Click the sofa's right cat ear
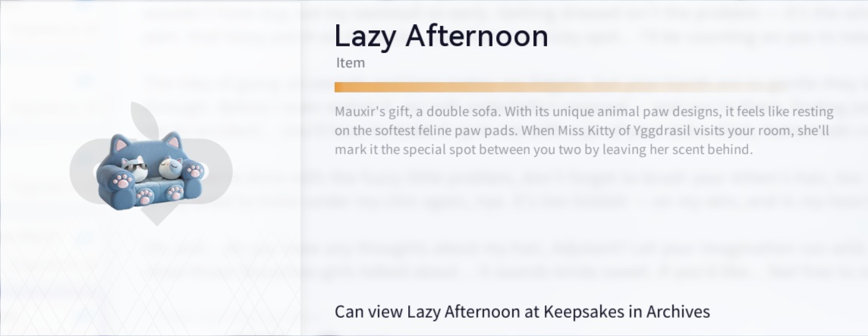Screen dimensions: 868x336 [x=174, y=140]
